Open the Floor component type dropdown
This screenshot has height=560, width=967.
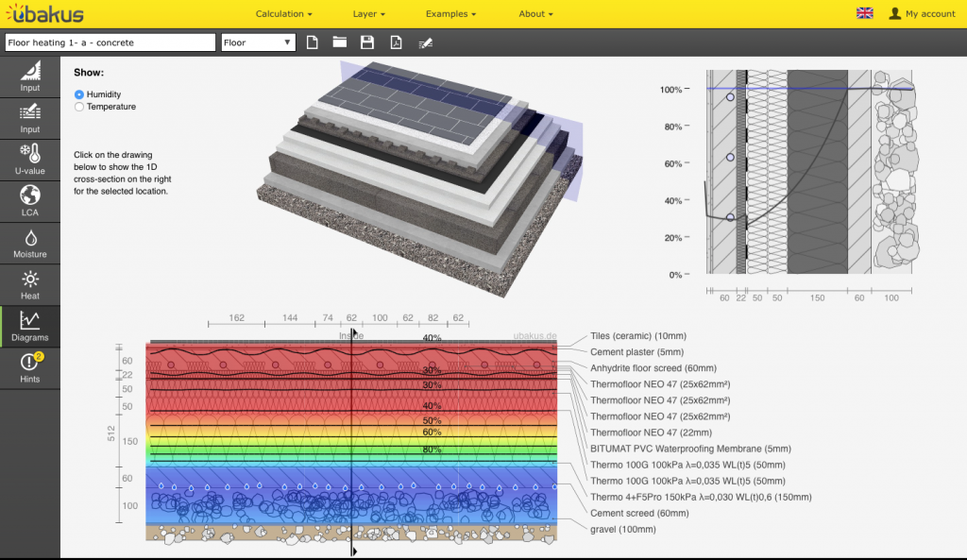259,42
